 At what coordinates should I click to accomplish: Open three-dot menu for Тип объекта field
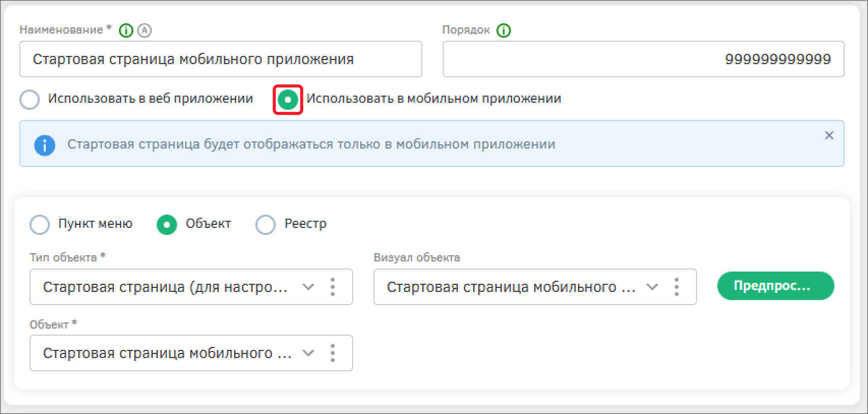tap(333, 287)
